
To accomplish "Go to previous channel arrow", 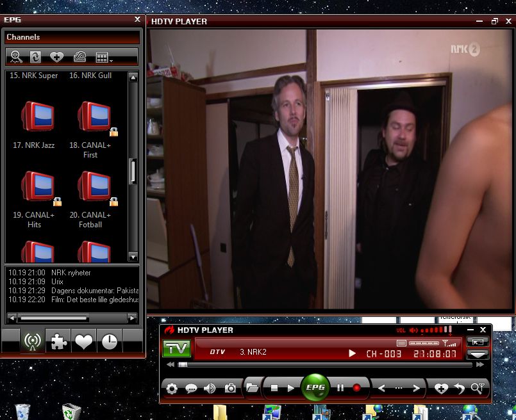I will click(x=381, y=389).
